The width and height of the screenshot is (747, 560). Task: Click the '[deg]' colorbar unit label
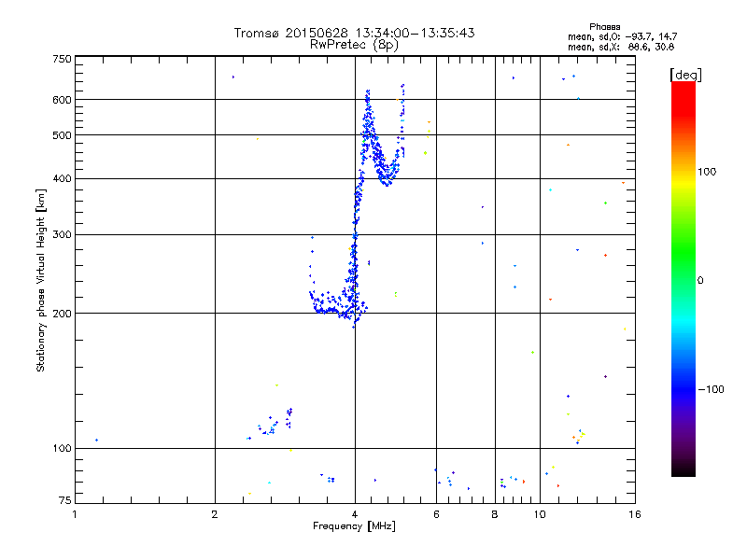pos(685,75)
